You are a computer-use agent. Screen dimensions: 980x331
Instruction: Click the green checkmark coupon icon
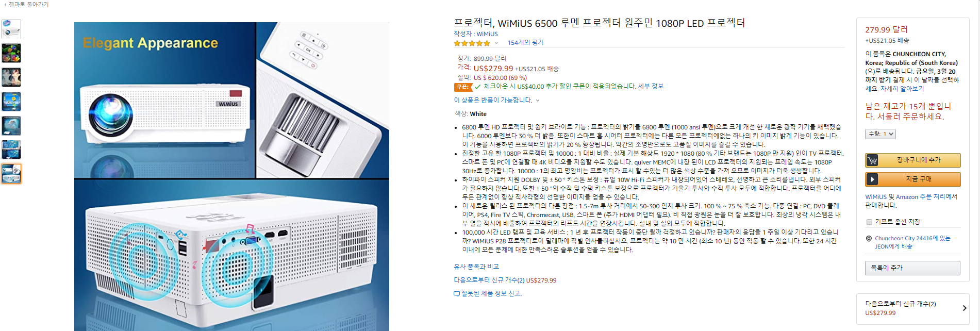(477, 87)
